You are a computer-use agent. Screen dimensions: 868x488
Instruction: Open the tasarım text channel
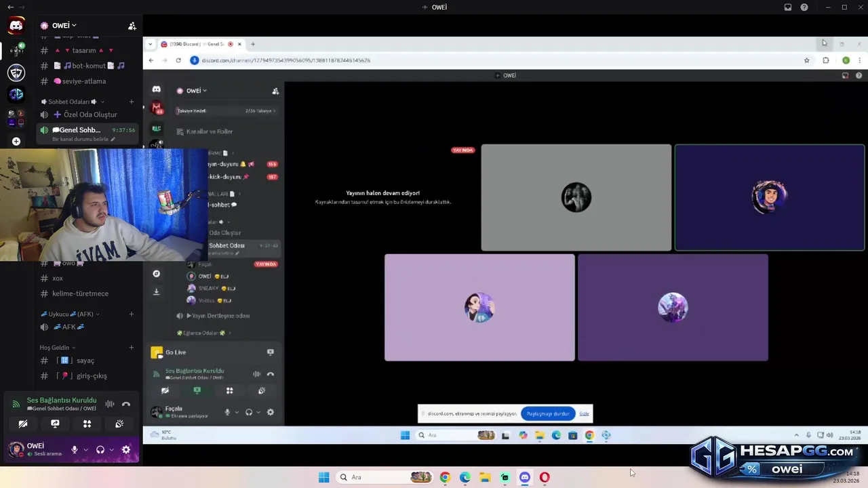pos(84,51)
